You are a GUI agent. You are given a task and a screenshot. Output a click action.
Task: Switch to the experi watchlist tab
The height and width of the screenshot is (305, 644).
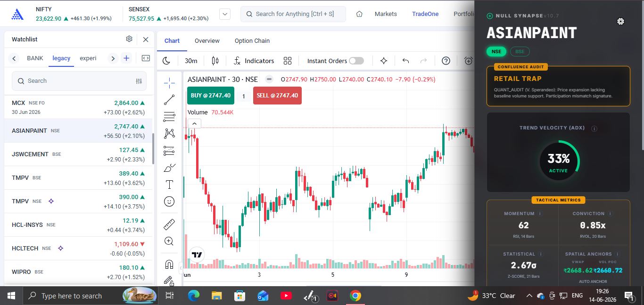click(88, 58)
